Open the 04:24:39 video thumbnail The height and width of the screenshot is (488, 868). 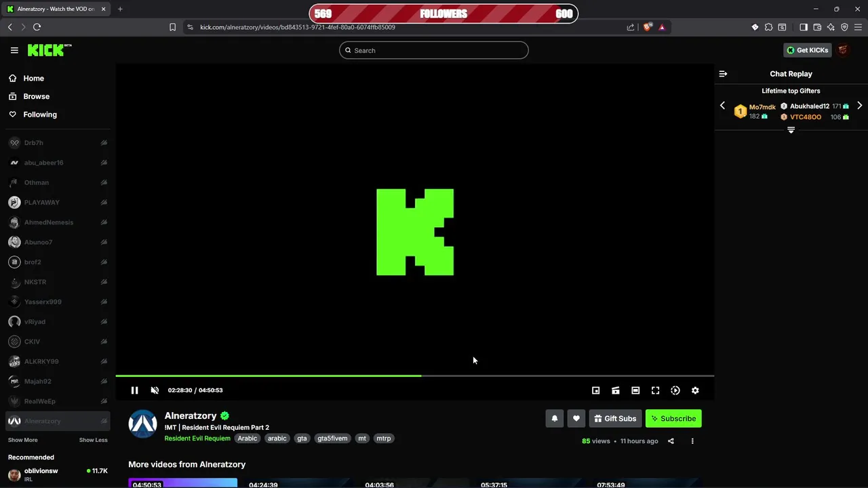pos(299,483)
